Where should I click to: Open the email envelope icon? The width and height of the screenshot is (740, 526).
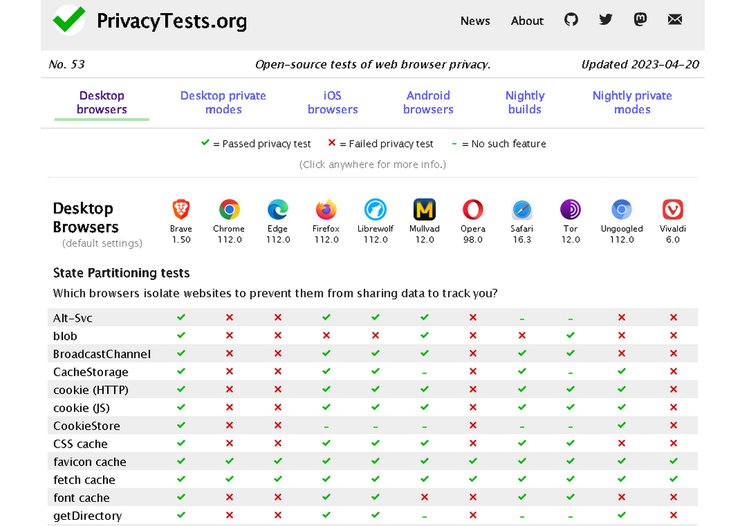[675, 20]
